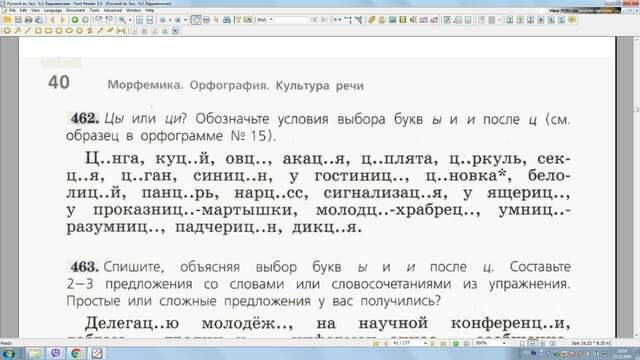Select the Pencil drawing tool

click(x=100, y=31)
